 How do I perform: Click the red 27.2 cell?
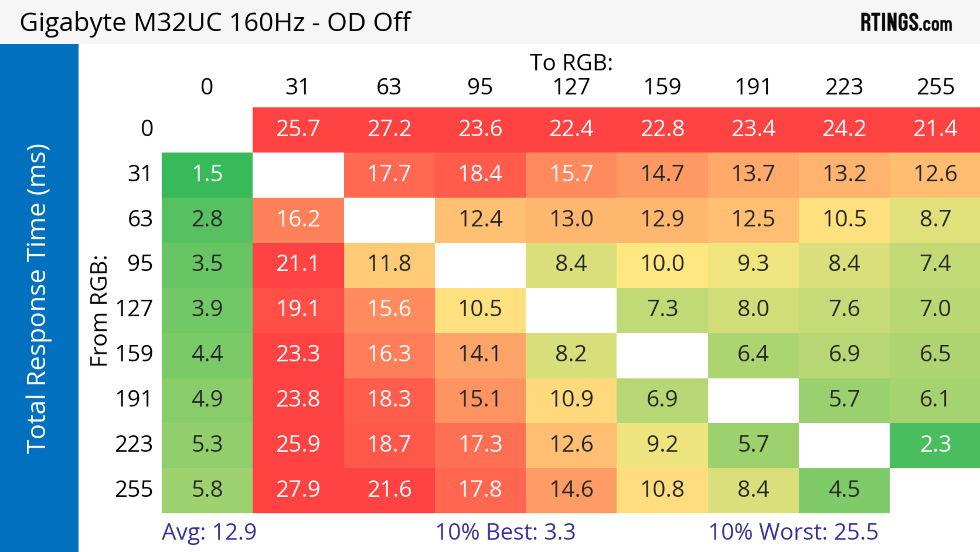pyautogui.click(x=389, y=129)
